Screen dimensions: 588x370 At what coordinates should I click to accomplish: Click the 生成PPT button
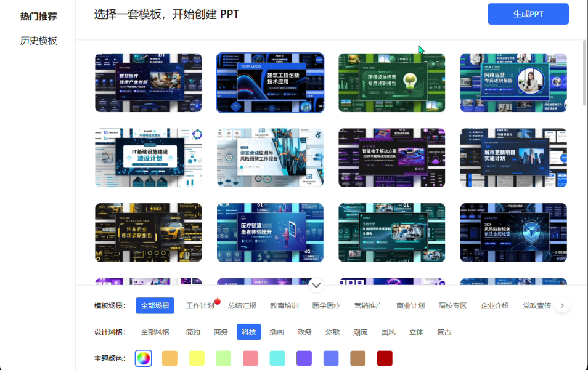click(528, 14)
